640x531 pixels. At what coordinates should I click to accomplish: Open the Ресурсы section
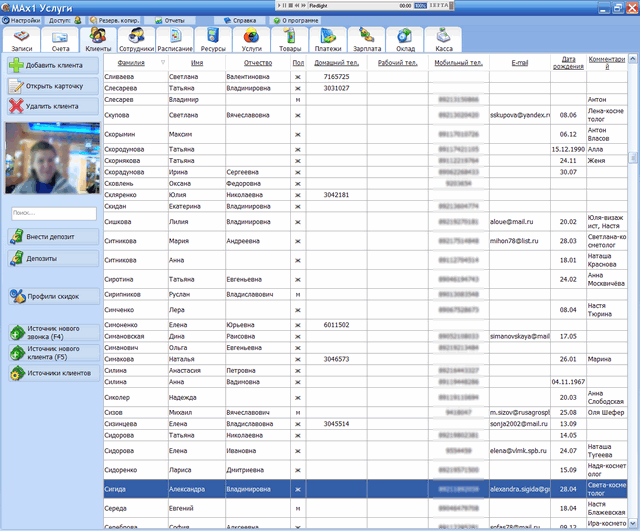(213, 40)
